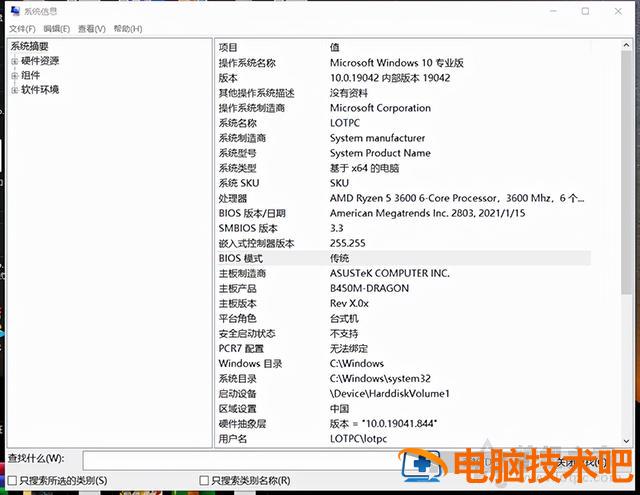
Task: Select the 系统 SKU row
Action: 403,183
